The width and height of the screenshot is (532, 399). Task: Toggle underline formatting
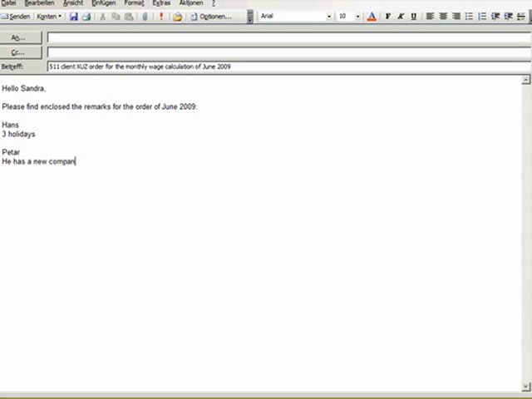click(414, 17)
